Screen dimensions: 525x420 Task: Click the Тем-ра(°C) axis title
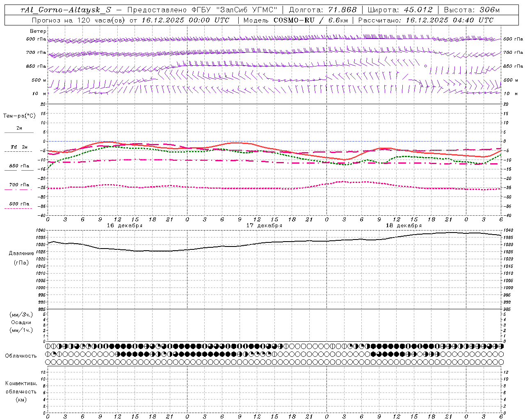click(19, 116)
